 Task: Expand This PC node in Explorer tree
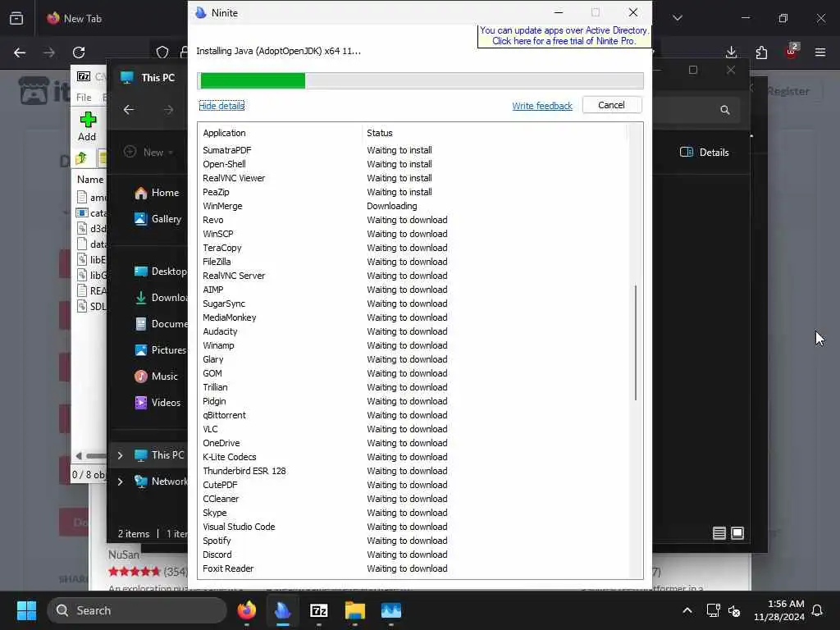point(120,455)
